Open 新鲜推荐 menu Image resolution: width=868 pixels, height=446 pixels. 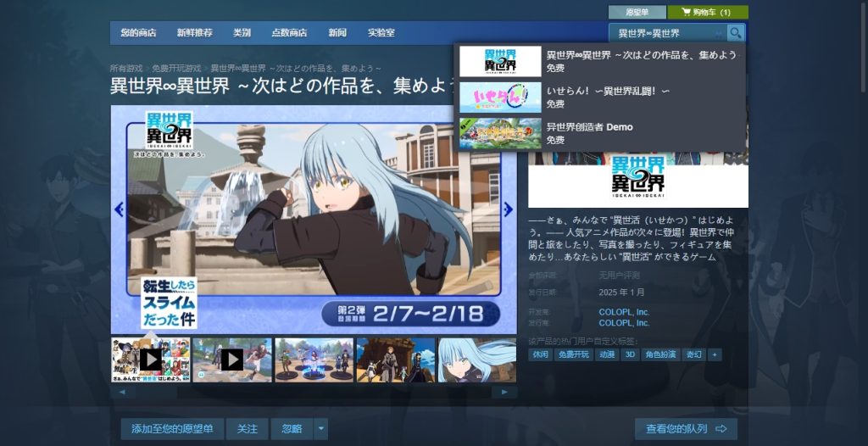point(194,33)
